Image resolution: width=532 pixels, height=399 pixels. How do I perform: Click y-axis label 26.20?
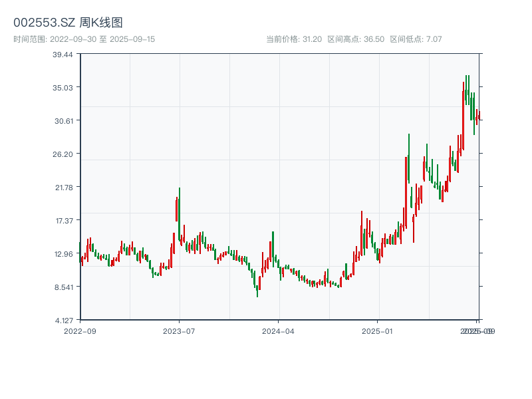[63, 154]
